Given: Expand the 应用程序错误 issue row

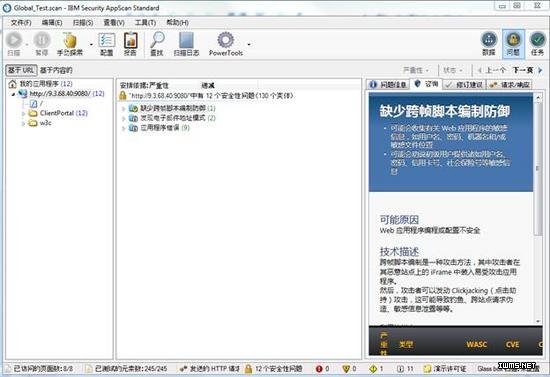Looking at the screenshot, I should [123, 128].
